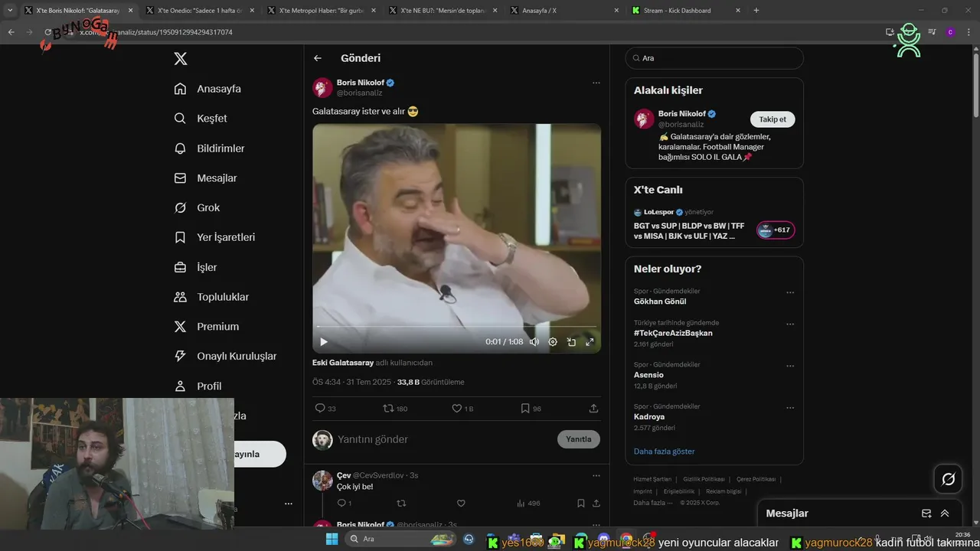The image size is (980, 551).
Task: Open Onaylı Kuruluşlar in the sidebar
Action: [x=225, y=356]
